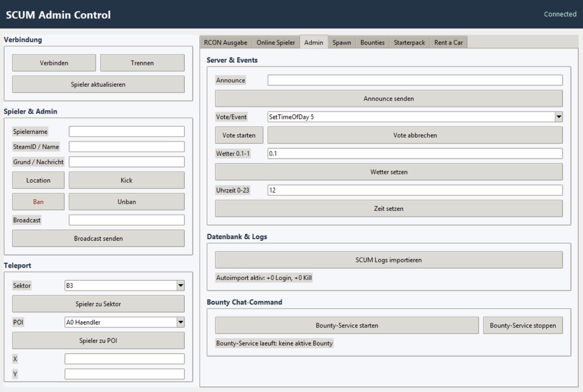This screenshot has height=392, width=583.
Task: Click the Location button
Action: (x=38, y=180)
